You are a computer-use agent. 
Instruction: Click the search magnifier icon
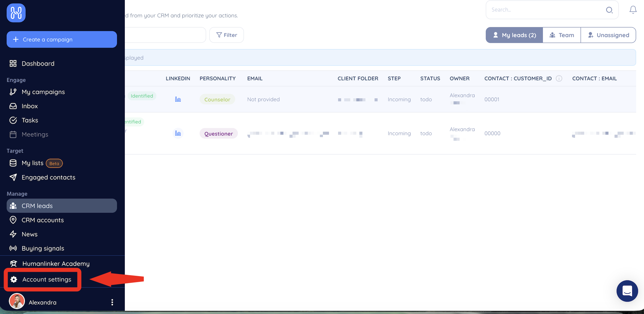609,10
